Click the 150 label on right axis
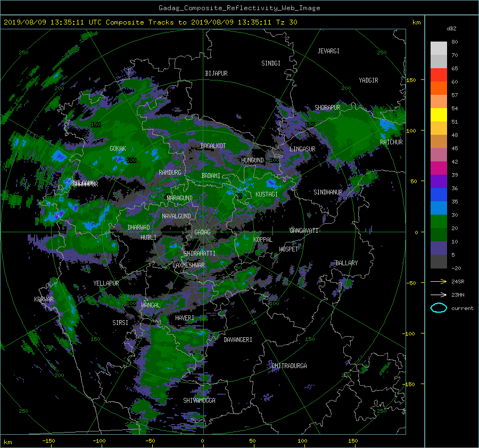 411,80
